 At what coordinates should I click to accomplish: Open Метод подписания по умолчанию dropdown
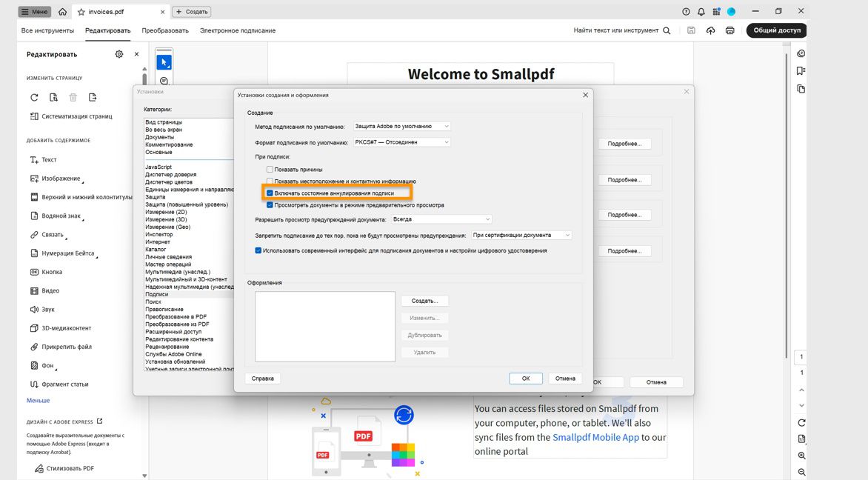402,126
